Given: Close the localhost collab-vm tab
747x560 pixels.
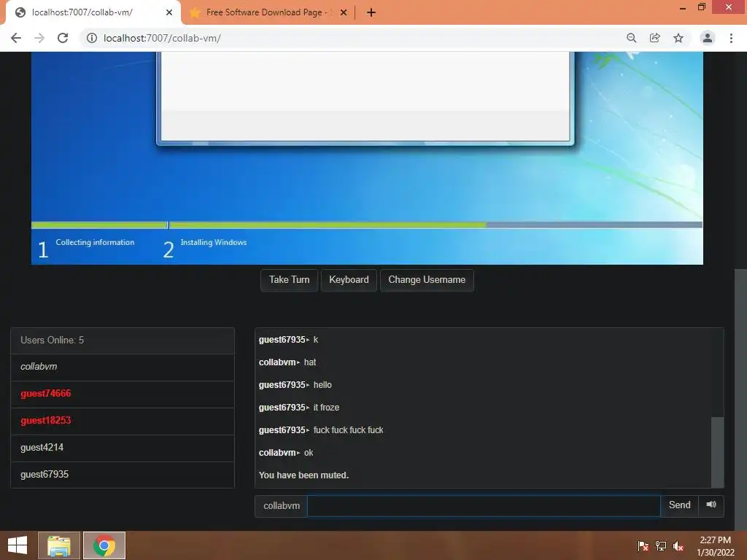Looking at the screenshot, I should (x=169, y=13).
